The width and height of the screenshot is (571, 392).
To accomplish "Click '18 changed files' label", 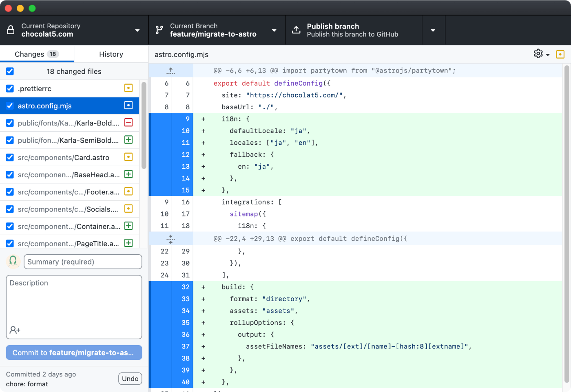I will tap(74, 71).
